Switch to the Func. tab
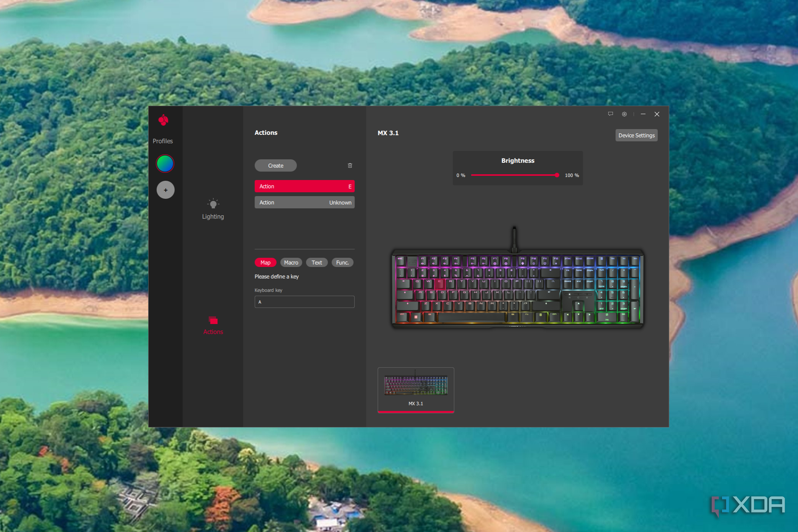Image resolution: width=798 pixels, height=532 pixels. tap(342, 262)
